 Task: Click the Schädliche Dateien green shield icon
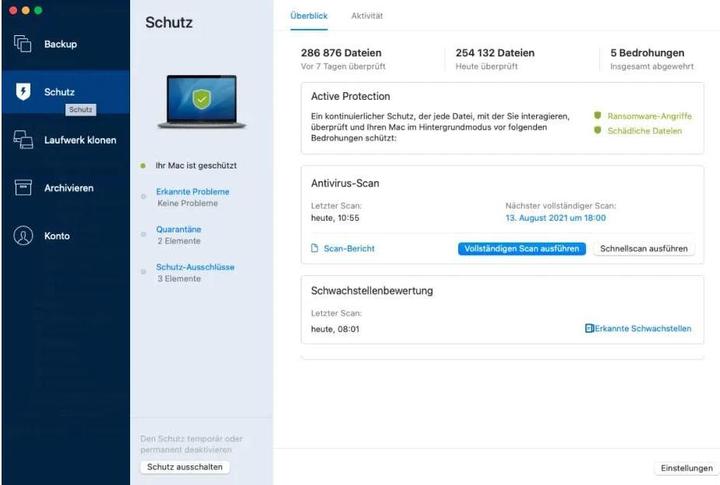click(597, 130)
